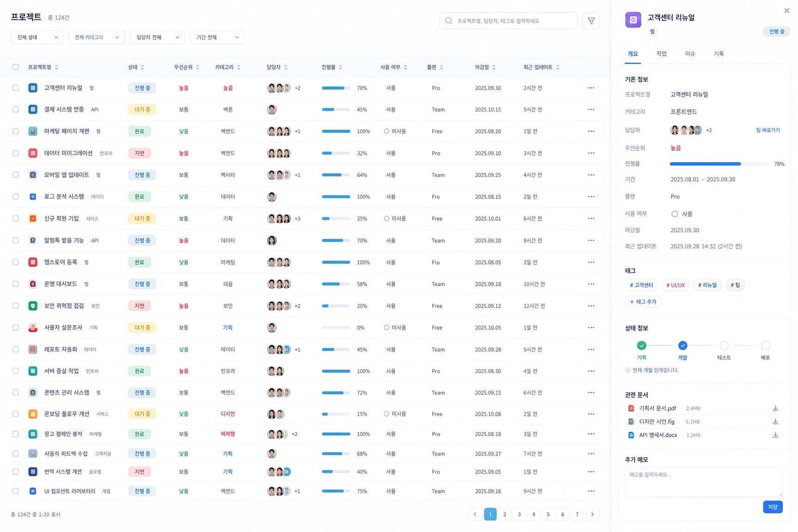The width and height of the screenshot is (798, 532).
Task: Open more options for UI 컴포넌트 라이브러리 row
Action: pos(591,491)
